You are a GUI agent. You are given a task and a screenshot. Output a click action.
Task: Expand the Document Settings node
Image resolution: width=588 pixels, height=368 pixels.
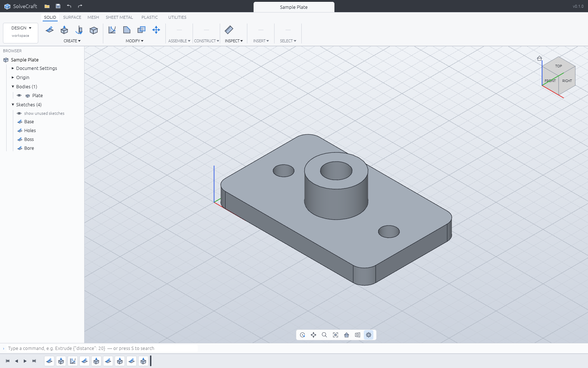point(13,68)
